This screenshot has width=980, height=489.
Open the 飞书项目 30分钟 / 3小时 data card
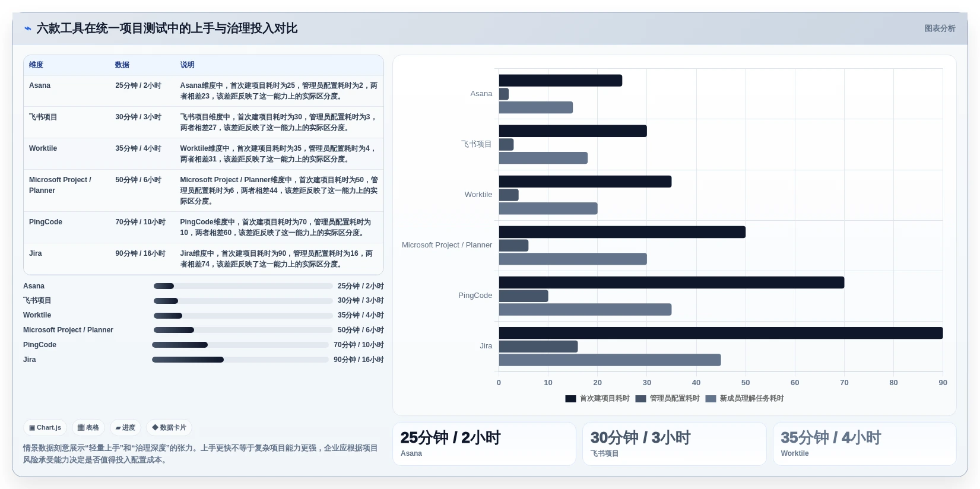pyautogui.click(x=674, y=444)
